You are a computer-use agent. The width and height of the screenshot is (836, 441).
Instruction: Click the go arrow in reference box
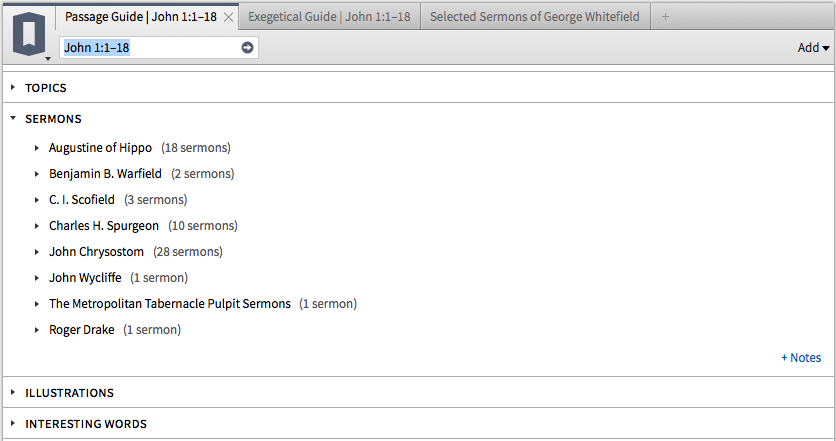point(247,47)
